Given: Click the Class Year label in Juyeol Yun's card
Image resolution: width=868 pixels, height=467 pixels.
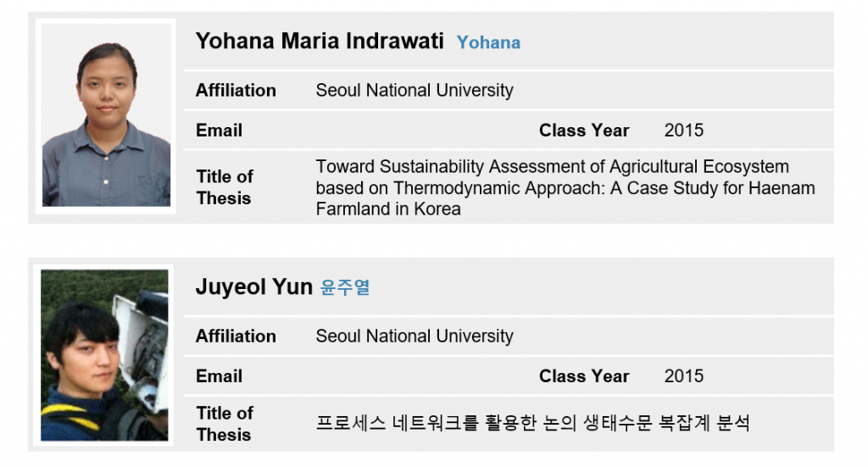Looking at the screenshot, I should (x=584, y=376).
